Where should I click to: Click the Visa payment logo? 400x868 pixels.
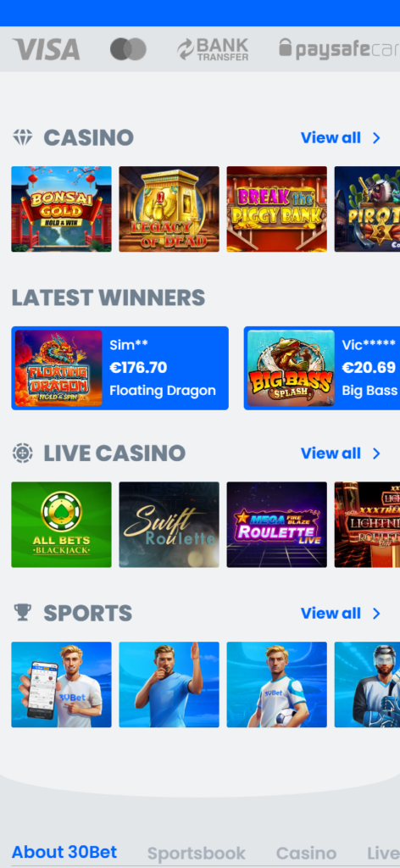(x=47, y=49)
